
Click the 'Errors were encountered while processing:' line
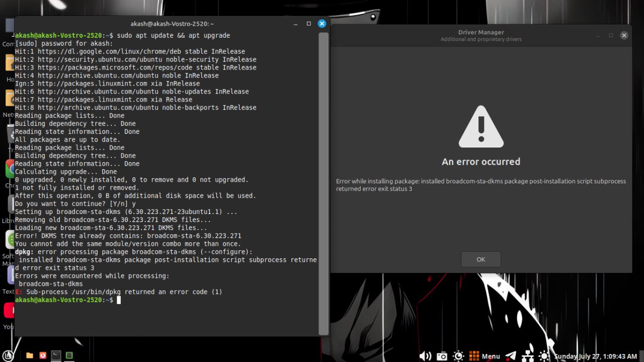click(x=93, y=276)
